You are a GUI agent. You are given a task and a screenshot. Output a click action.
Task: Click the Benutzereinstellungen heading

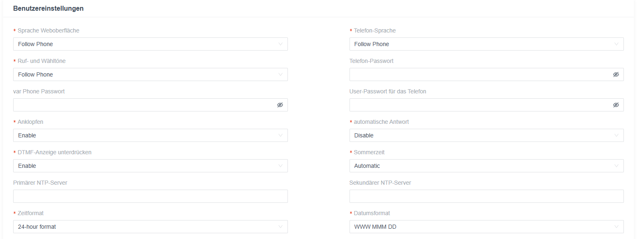click(48, 8)
